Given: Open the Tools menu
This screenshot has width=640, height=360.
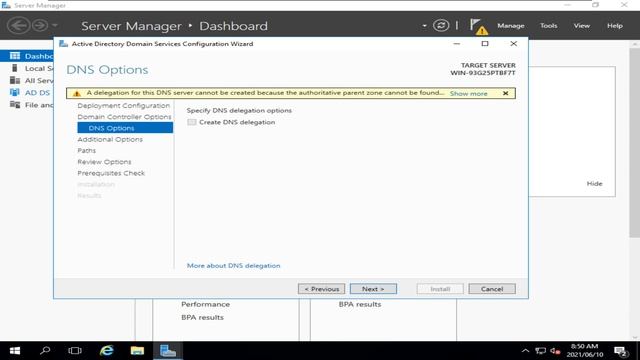Looking at the screenshot, I should tap(548, 26).
